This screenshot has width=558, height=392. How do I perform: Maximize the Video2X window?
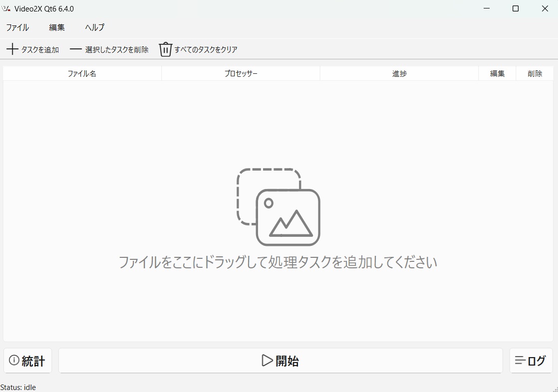[x=516, y=8]
